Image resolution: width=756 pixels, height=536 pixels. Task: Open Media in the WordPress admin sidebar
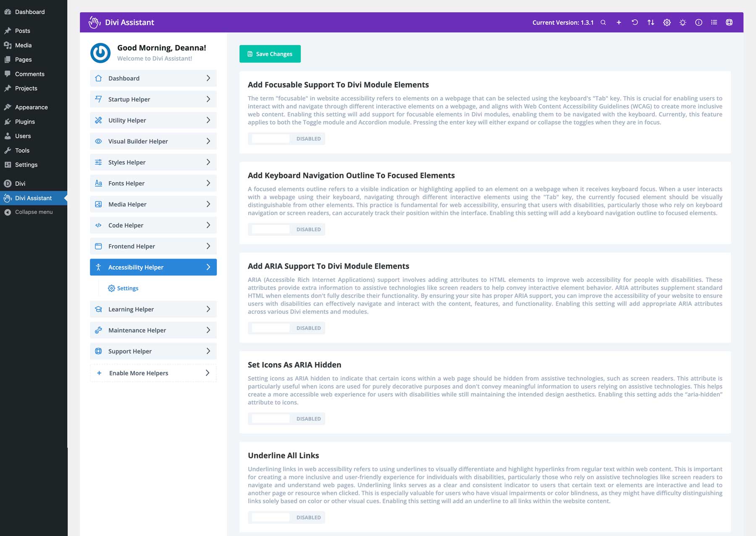[x=34, y=45]
